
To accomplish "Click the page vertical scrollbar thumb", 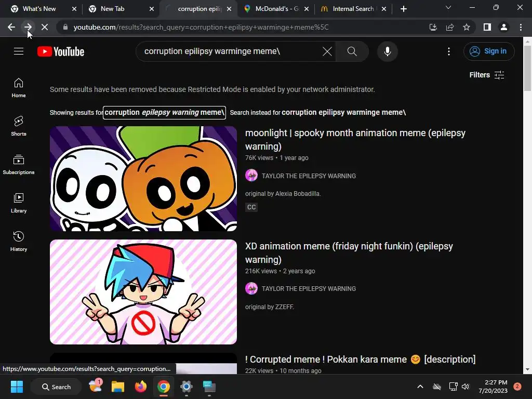I will [x=528, y=68].
